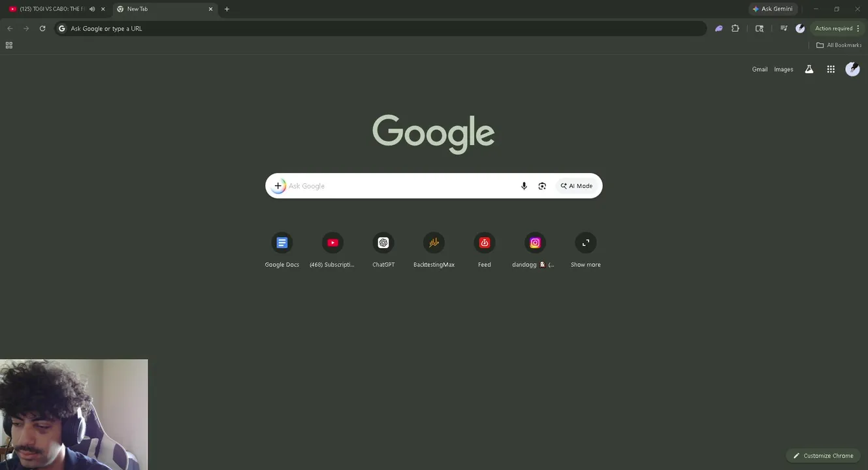This screenshot has width=868, height=470.
Task: Minimize the Chrome window
Action: pyautogui.click(x=815, y=9)
